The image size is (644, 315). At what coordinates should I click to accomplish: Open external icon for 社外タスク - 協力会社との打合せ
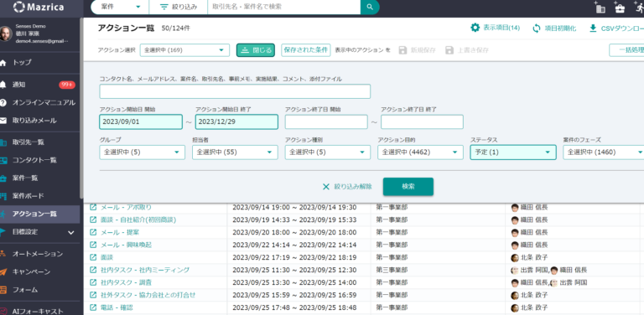click(93, 295)
